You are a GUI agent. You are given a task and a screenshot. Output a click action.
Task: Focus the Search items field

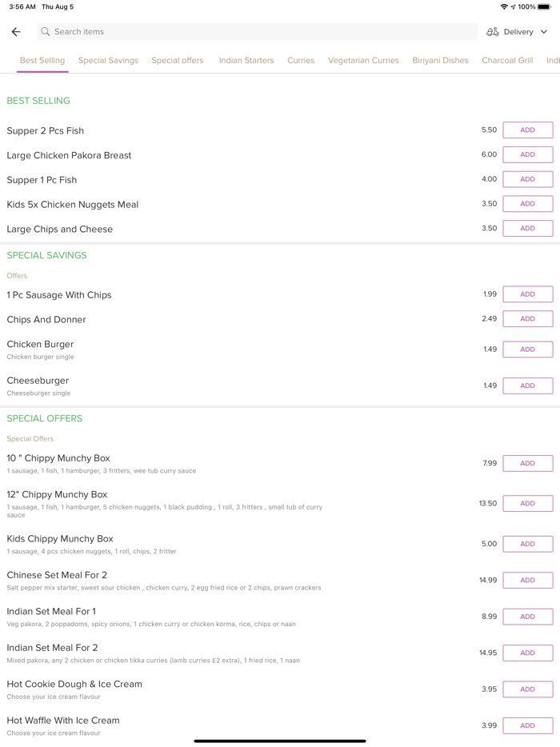click(256, 32)
